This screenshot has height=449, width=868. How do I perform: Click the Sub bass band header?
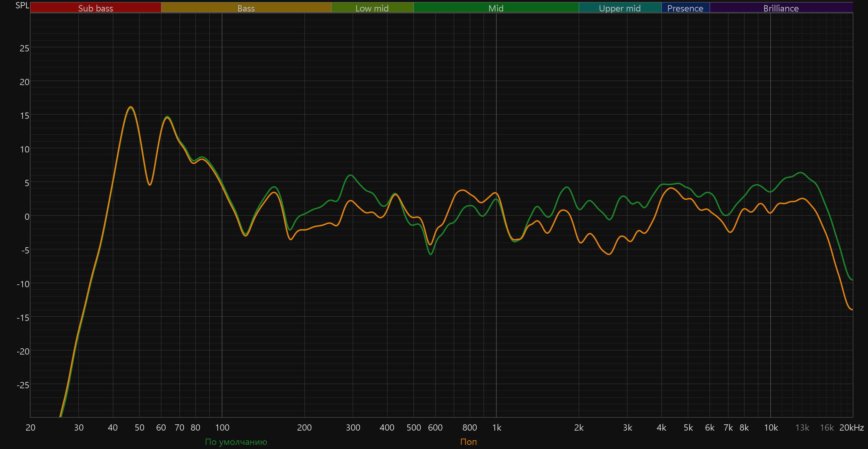[x=95, y=8]
